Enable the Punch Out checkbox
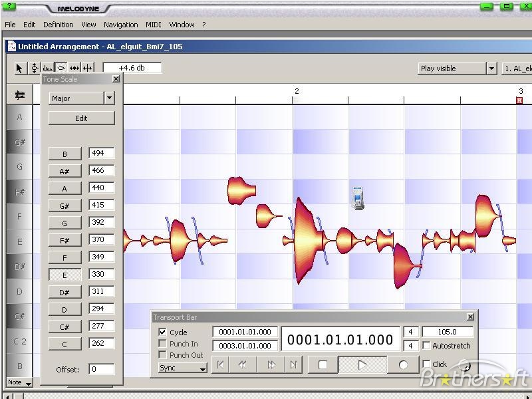Viewport: 532px width, 399px height. (x=162, y=355)
